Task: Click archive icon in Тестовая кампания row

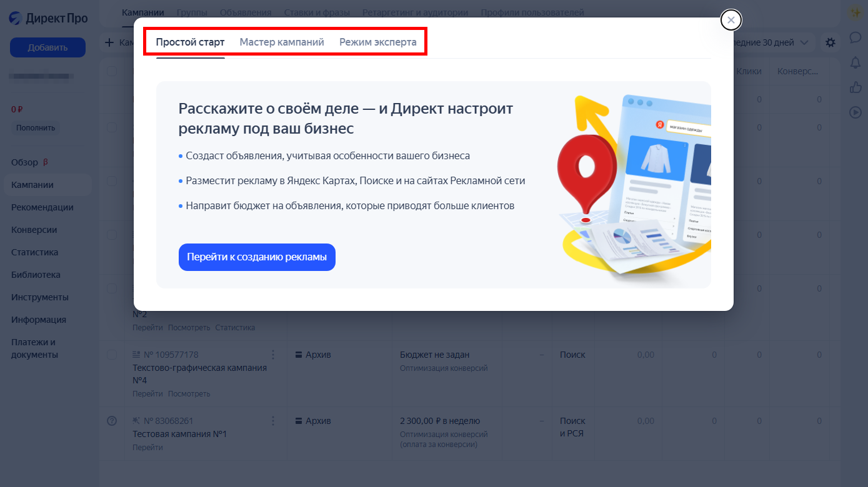Action: coord(299,421)
